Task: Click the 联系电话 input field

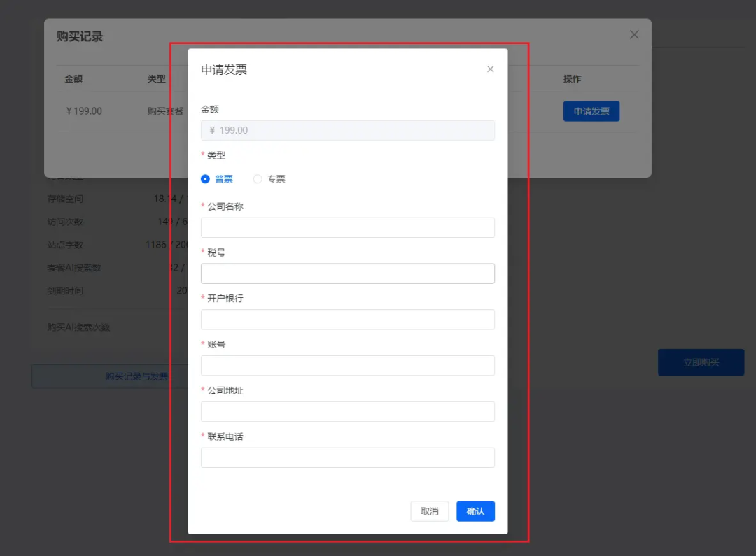Action: click(347, 457)
